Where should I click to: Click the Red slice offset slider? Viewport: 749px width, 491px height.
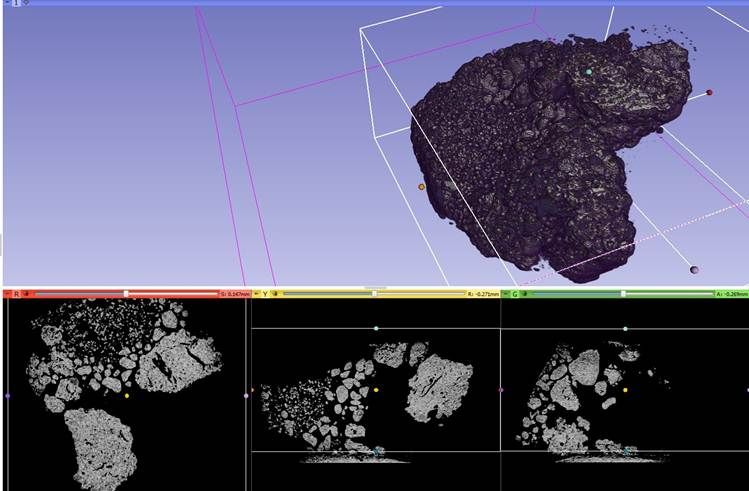(125, 294)
